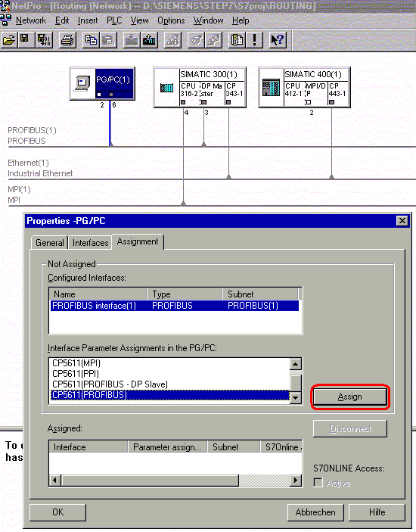Click the grayed connection status toolbar icon
This screenshot has height=532, width=416.
[x=196, y=40]
